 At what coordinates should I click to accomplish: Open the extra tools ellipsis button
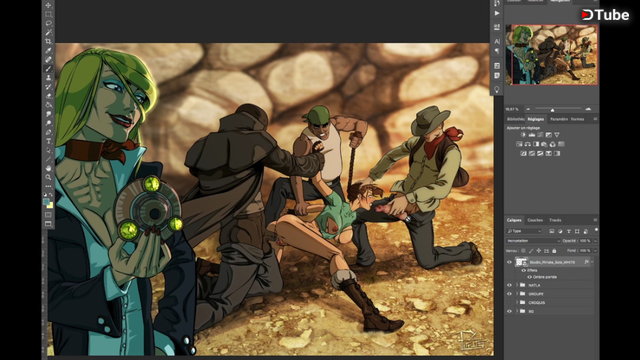click(49, 186)
